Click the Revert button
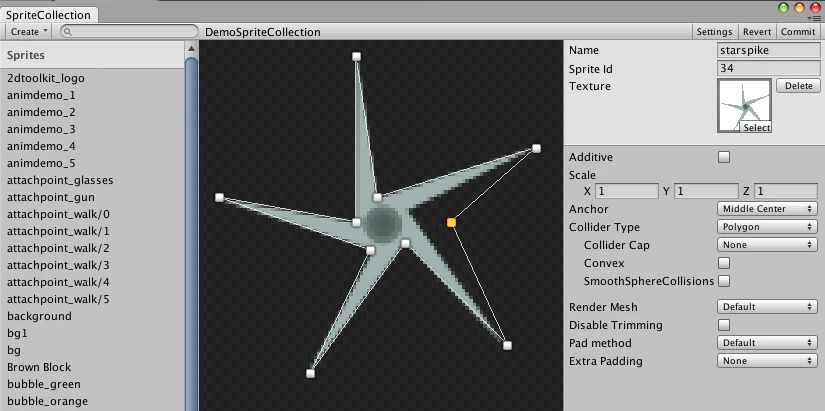Screen dimensions: 825x411 [x=757, y=32]
